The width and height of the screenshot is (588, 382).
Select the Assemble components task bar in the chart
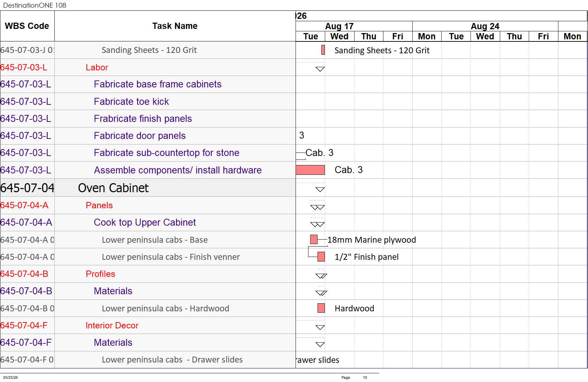pyautogui.click(x=310, y=170)
